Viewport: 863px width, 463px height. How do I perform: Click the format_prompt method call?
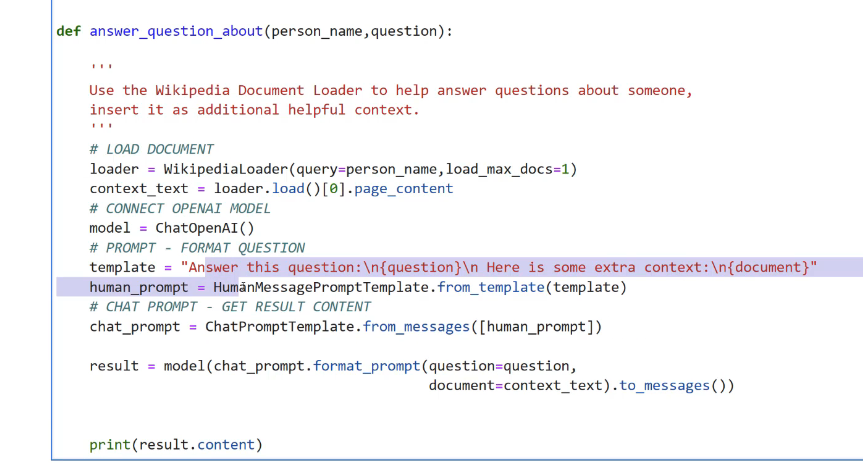click(x=360, y=365)
